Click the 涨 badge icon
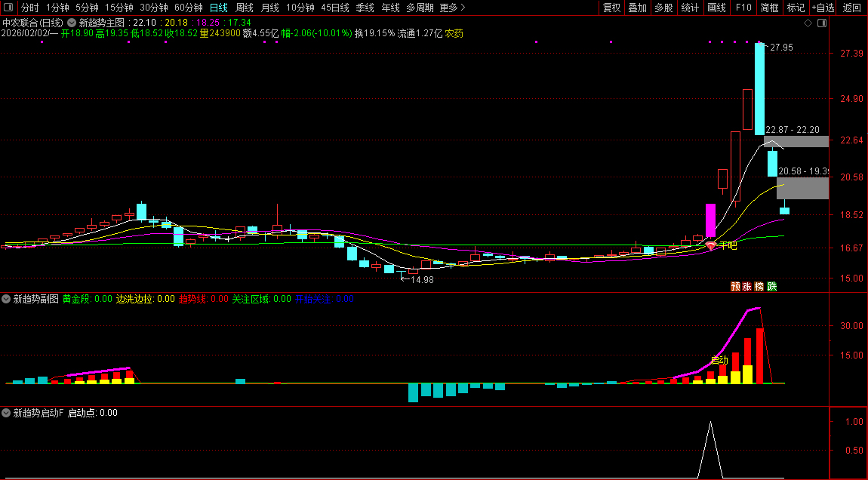The height and width of the screenshot is (480, 868). click(747, 287)
